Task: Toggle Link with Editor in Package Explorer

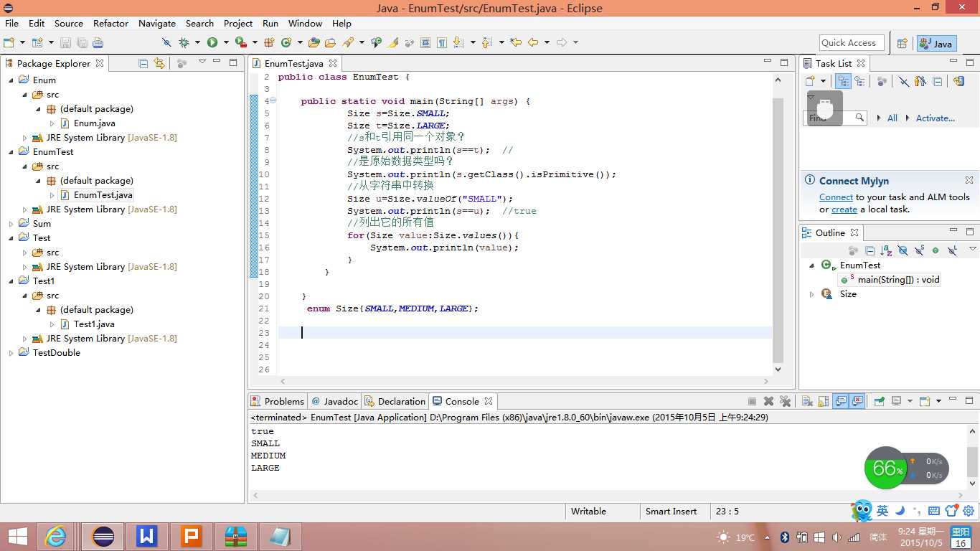Action: click(159, 63)
